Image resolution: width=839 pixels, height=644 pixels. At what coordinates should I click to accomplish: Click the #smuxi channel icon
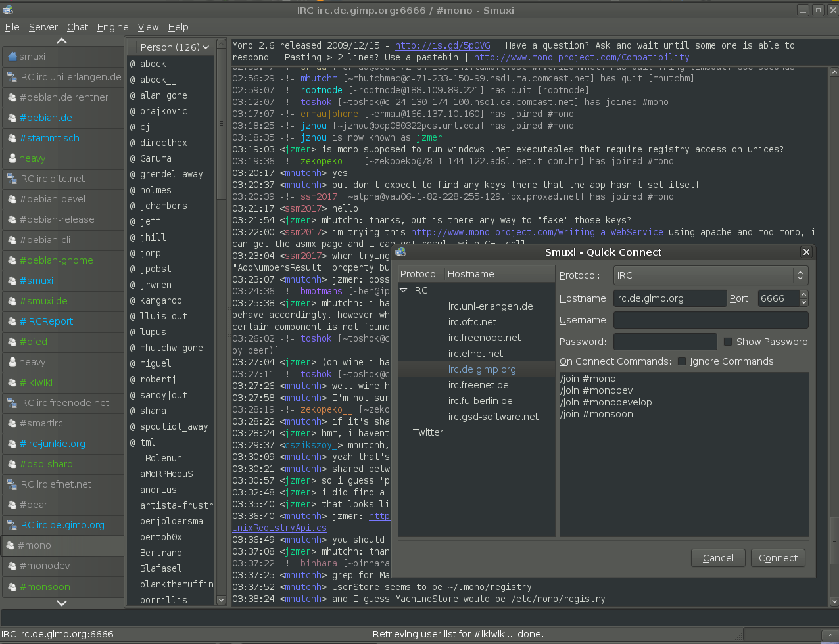[x=12, y=281]
